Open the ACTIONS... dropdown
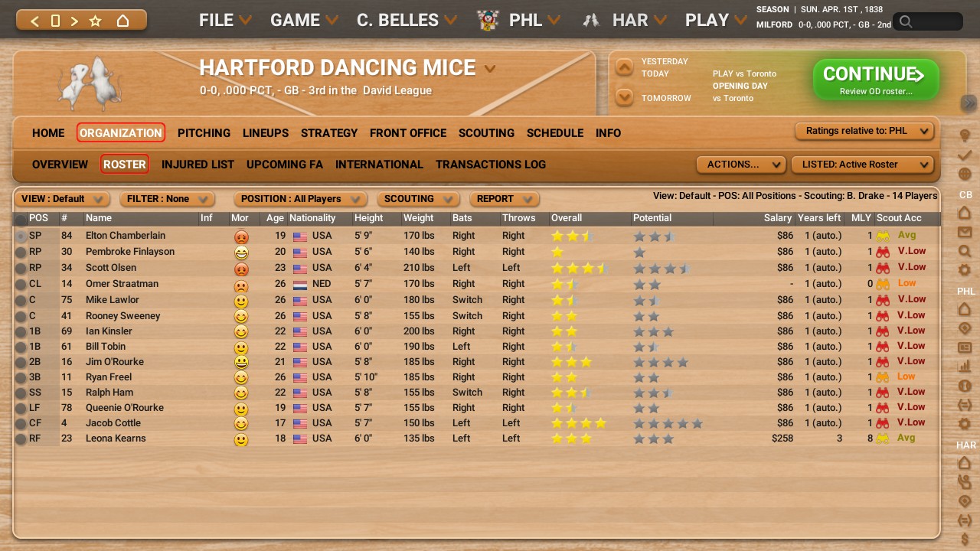The image size is (980, 551). coord(741,165)
